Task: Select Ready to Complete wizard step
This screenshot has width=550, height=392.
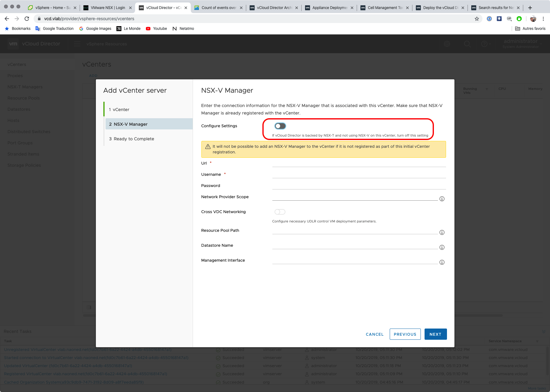Action: [x=134, y=139]
